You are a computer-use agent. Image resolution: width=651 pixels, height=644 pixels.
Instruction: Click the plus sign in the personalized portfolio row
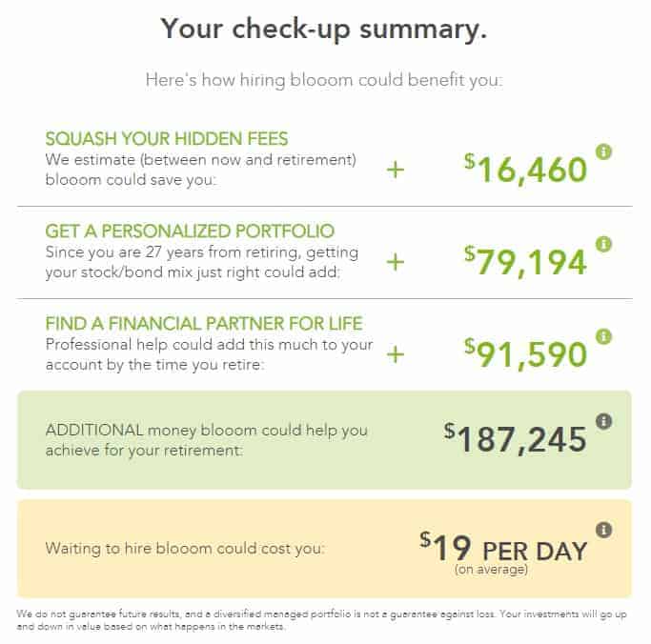[395, 263]
